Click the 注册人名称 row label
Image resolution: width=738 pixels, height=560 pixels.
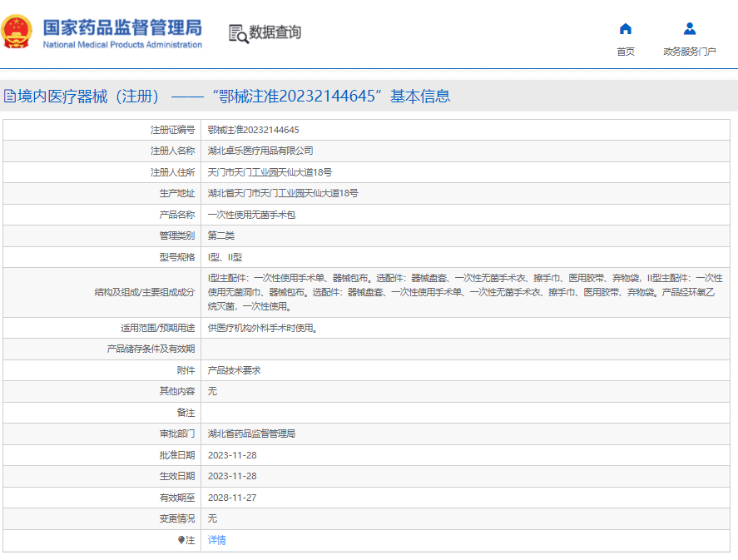coord(173,151)
